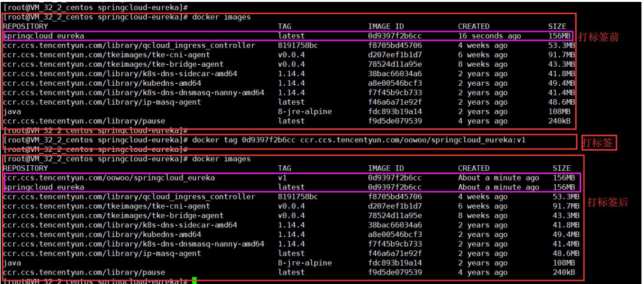The image size is (644, 284).
Task: Click library/pause repository in first listing
Action: [84, 121]
